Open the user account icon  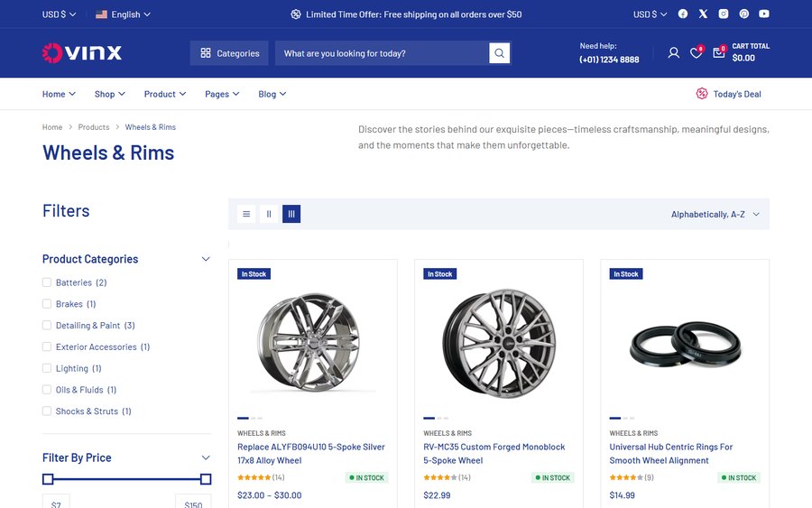(673, 53)
